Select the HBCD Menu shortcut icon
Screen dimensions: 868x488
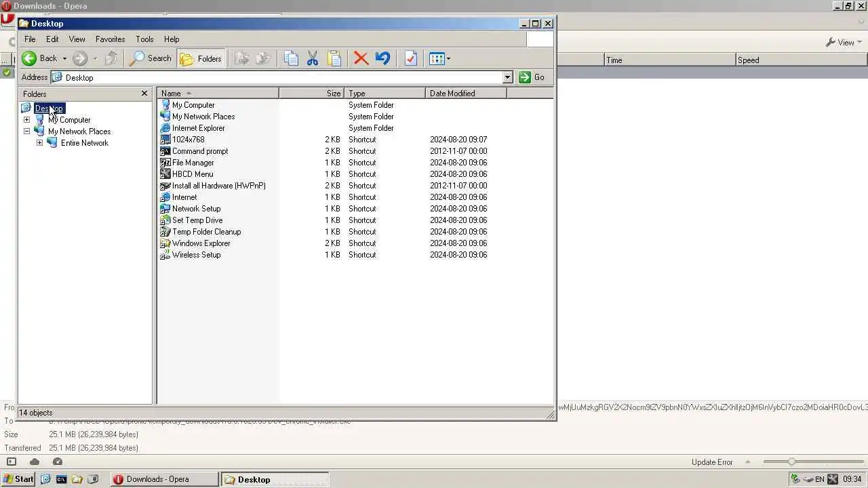click(x=165, y=174)
